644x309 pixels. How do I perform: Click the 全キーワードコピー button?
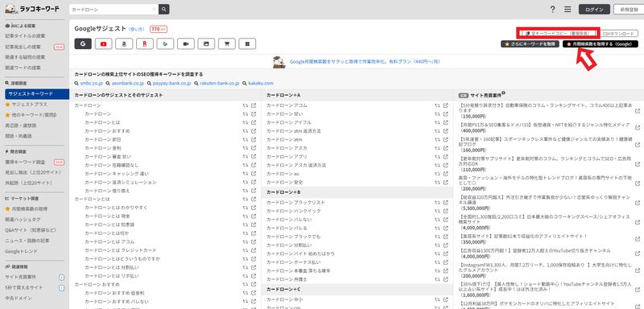(558, 33)
